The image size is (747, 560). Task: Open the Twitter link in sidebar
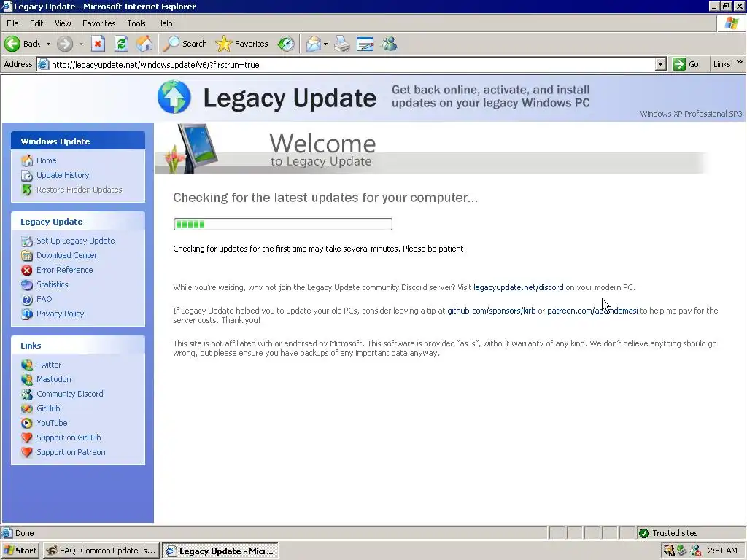click(49, 365)
